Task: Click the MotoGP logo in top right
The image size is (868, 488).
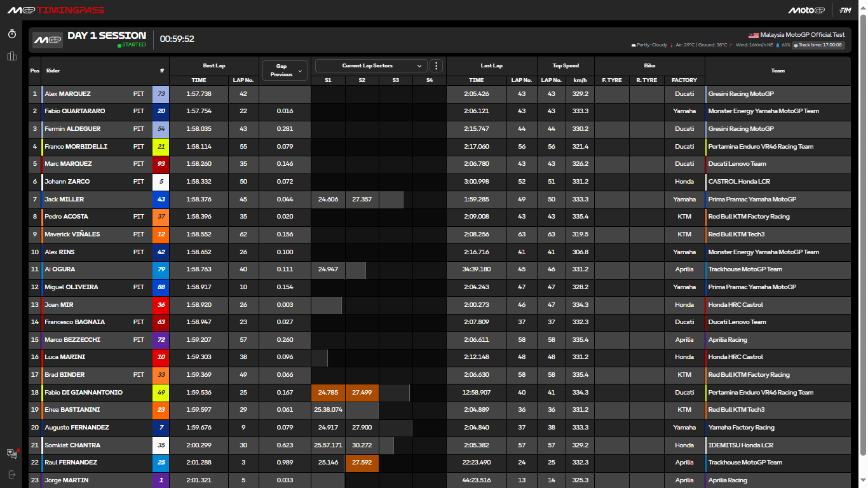Action: point(806,10)
